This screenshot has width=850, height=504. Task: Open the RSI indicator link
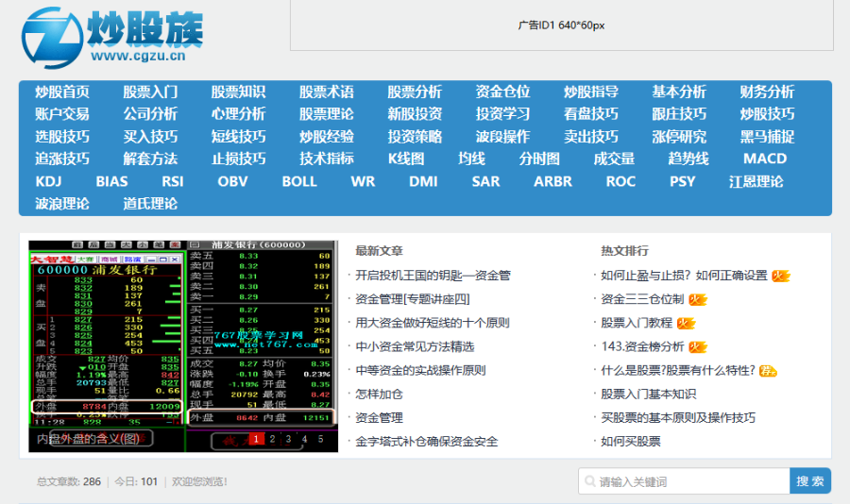pyautogui.click(x=173, y=181)
